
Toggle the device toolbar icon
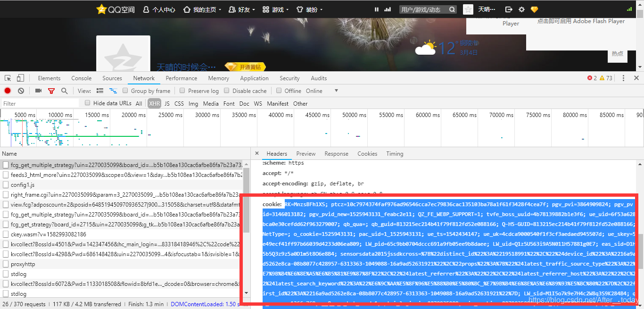click(x=20, y=78)
